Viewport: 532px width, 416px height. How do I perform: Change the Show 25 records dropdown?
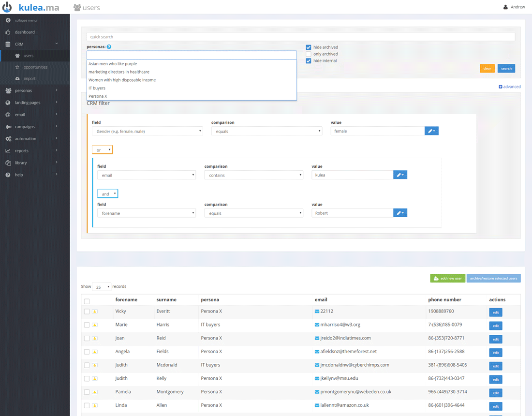[102, 287]
